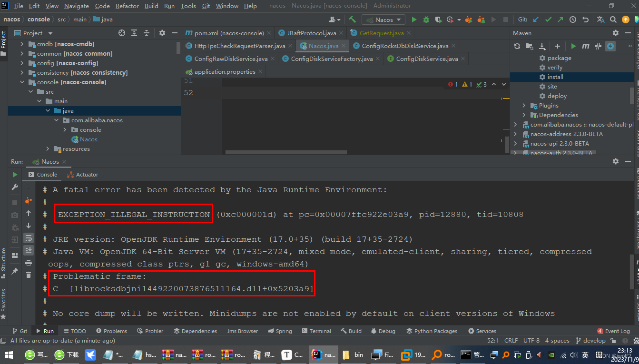Open the Refactor menu
639x364 pixels.
(x=127, y=6)
